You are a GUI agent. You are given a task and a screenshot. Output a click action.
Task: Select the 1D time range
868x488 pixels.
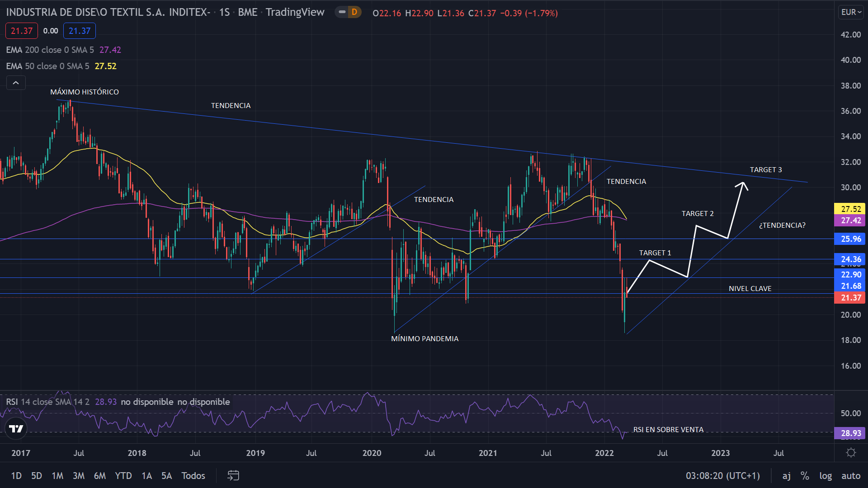tap(16, 476)
